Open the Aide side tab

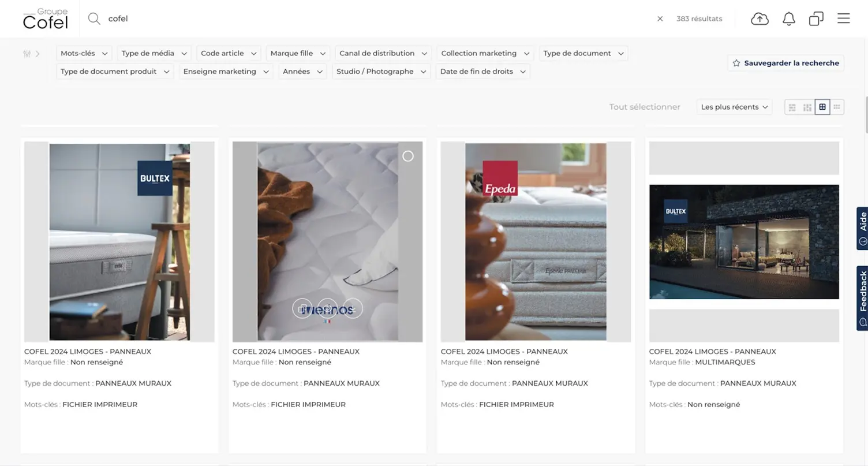click(x=862, y=228)
